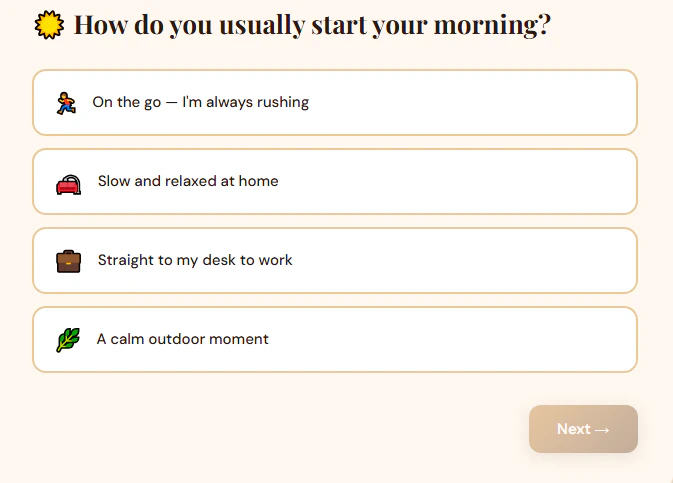Click the running person icon
This screenshot has height=483, width=673.
(66, 103)
